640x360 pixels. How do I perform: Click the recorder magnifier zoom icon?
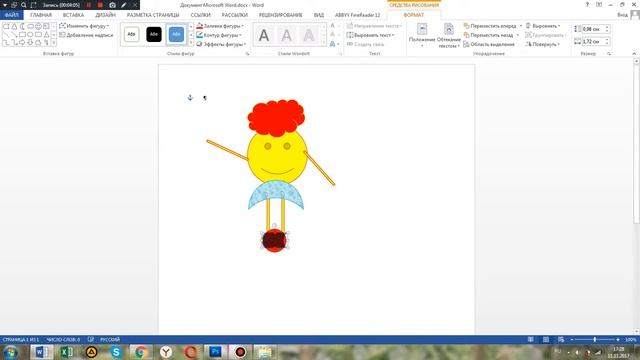[24, 5]
